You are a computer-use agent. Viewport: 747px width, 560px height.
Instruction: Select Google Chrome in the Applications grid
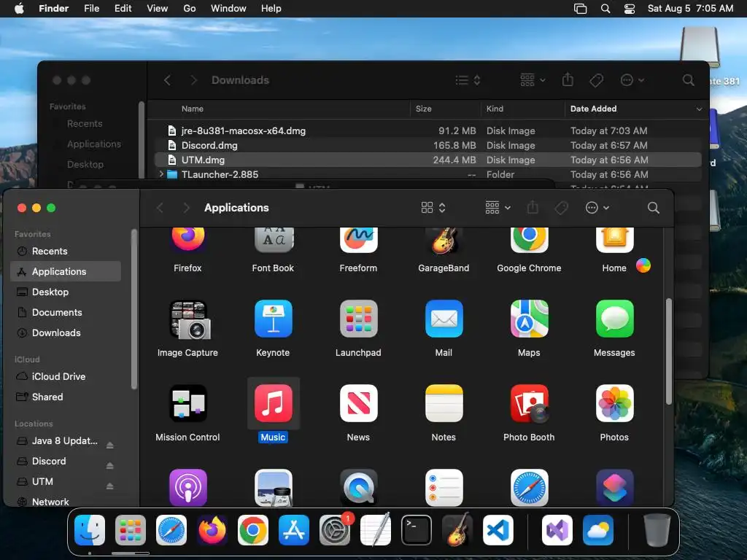(529, 239)
